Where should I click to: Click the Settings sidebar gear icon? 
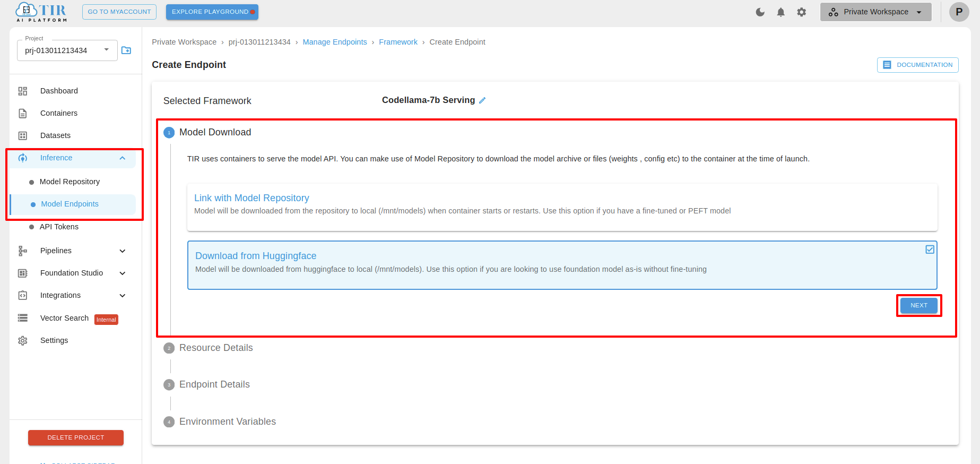pyautogui.click(x=23, y=340)
